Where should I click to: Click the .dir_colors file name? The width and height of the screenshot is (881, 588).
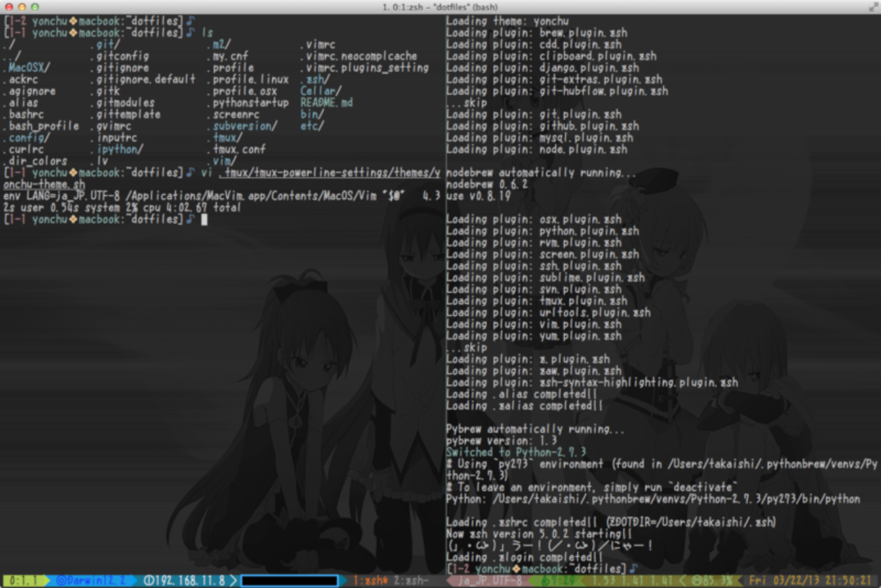(35, 161)
